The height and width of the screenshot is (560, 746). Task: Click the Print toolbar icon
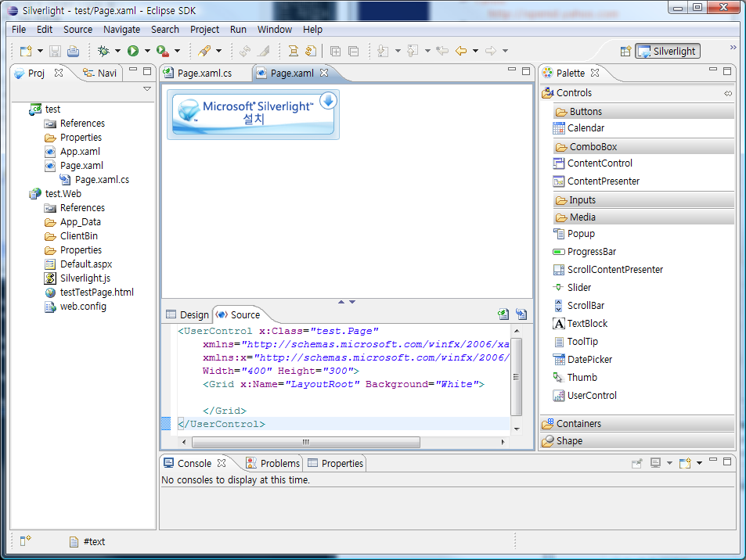click(x=73, y=51)
